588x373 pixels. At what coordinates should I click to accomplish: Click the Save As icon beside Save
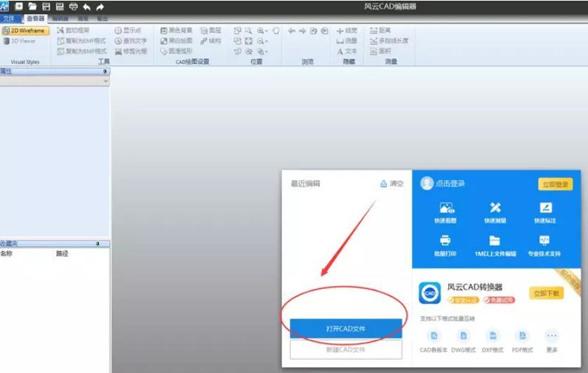click(60, 6)
